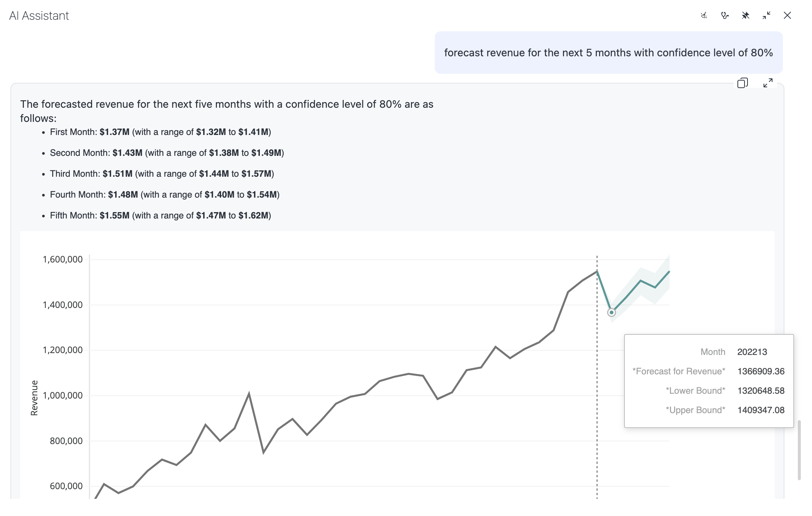Screen dimensions: 812x516
Task: Open the stethoscope diagnostics icon
Action: point(725,16)
